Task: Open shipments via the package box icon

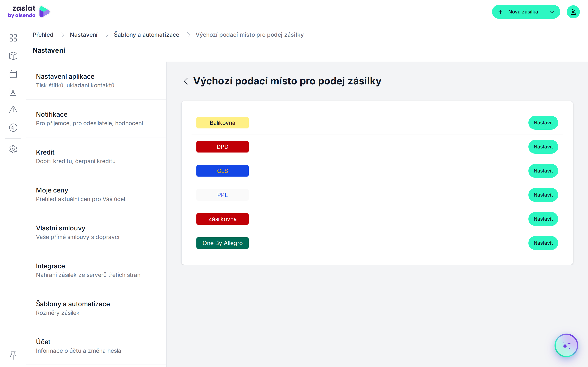Action: click(x=13, y=56)
